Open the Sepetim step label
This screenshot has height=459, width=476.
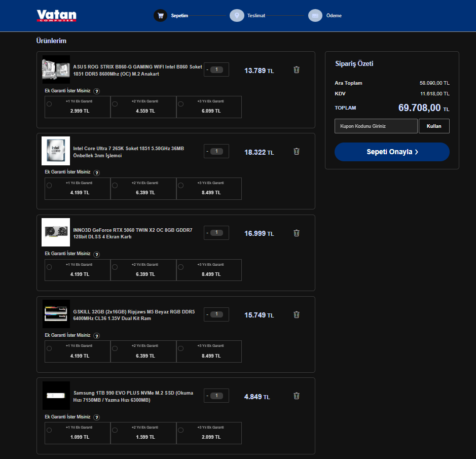tap(179, 16)
